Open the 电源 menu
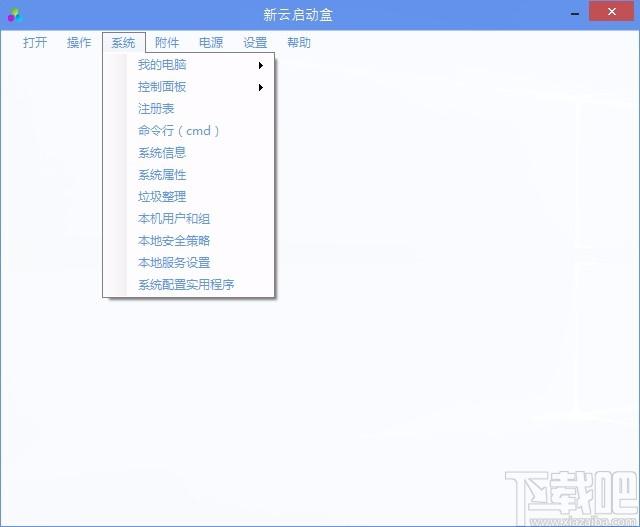The width and height of the screenshot is (640, 527). (x=211, y=43)
